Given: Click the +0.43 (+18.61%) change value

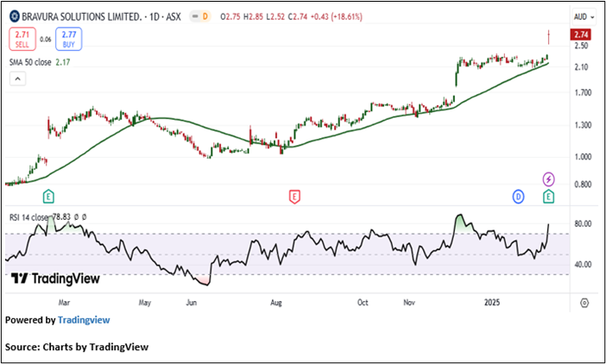Looking at the screenshot, I should [x=338, y=17].
